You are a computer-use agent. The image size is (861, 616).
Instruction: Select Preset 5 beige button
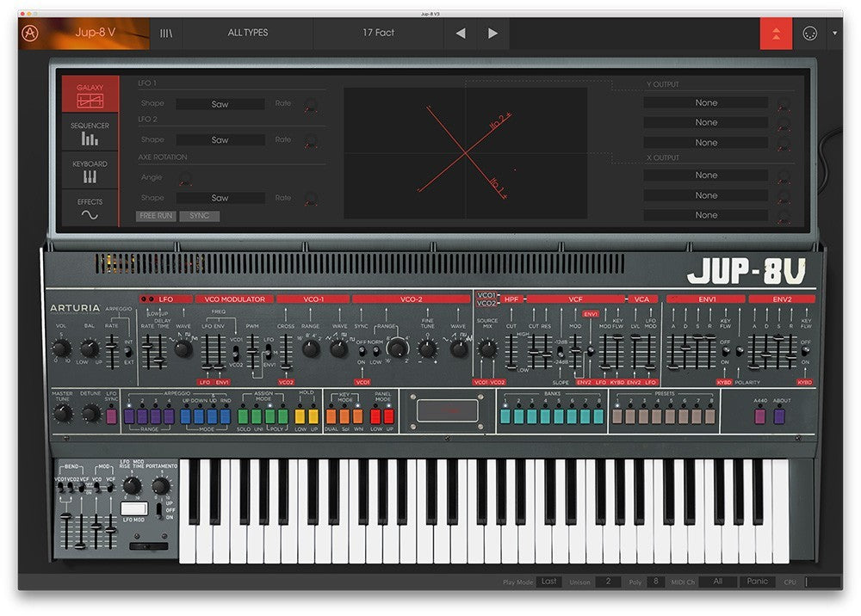pos(670,416)
